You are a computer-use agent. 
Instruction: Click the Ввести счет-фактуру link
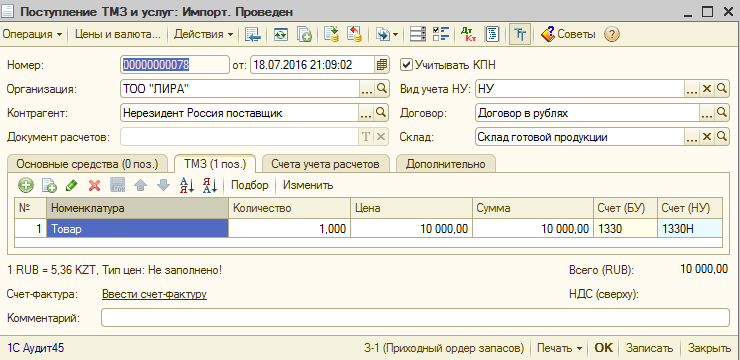[154, 294]
